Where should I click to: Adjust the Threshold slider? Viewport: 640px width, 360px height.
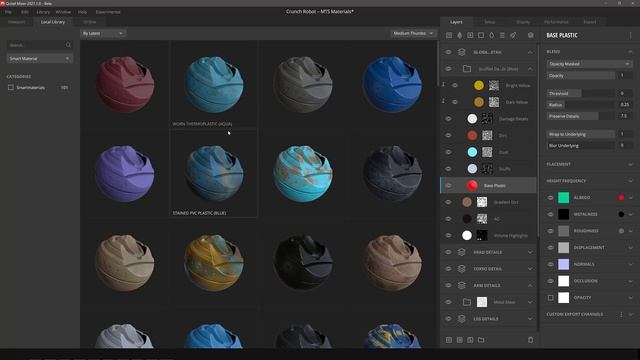[580, 93]
